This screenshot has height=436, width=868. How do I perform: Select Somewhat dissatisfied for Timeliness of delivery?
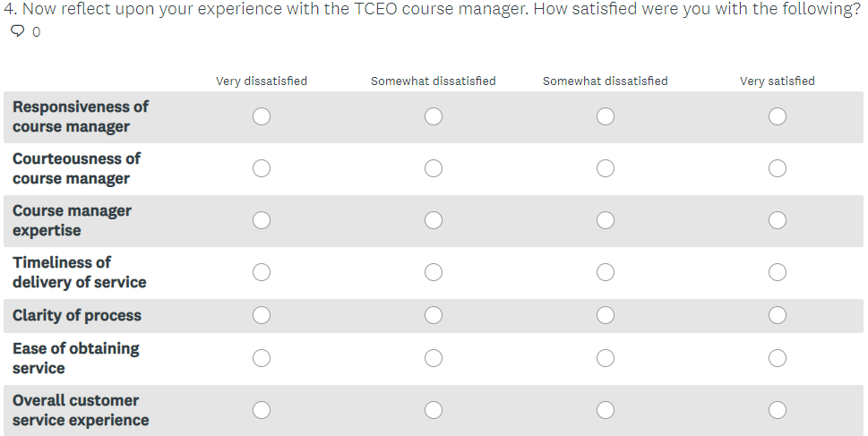click(434, 272)
